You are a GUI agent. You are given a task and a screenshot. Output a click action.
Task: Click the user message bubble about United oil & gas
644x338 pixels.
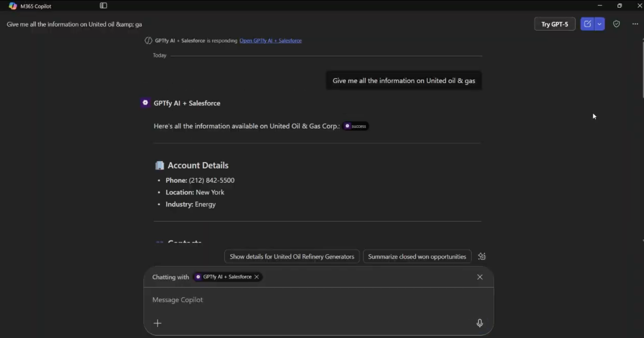click(x=404, y=81)
